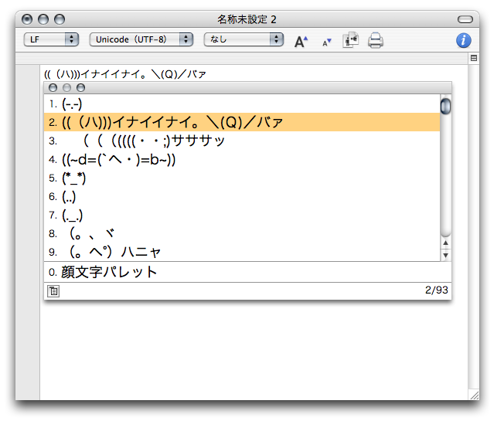
Task: Click the increase font size icon
Action: click(301, 41)
